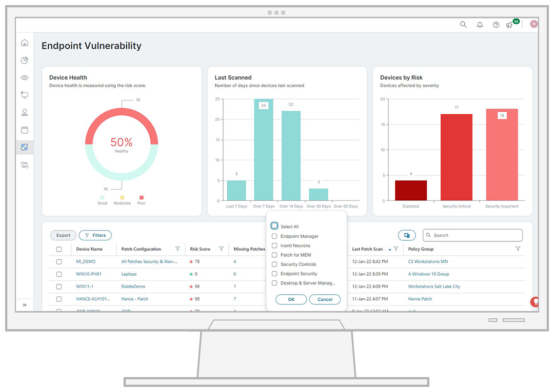
Task: Click the red lightbulb help bubble
Action: click(535, 302)
